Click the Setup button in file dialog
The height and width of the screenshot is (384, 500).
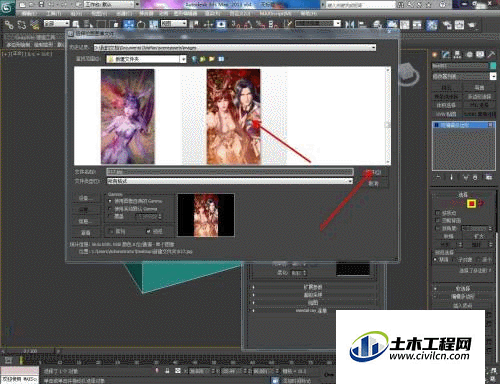point(86,209)
